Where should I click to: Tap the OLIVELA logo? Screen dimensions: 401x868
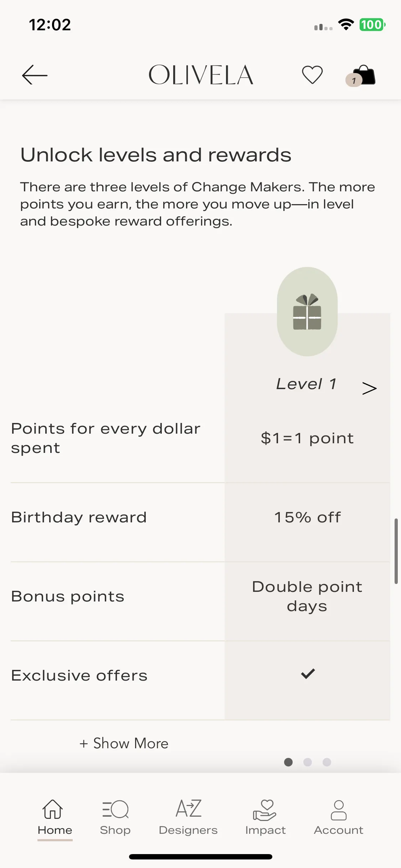pyautogui.click(x=201, y=75)
